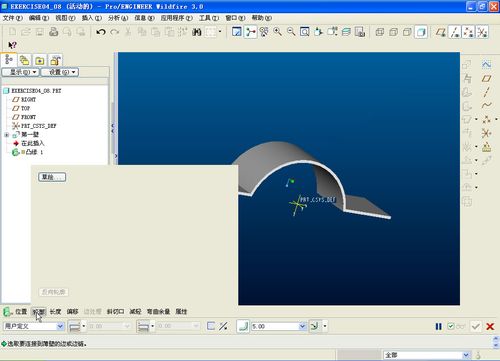Click the Undo arrow icon
The width and height of the screenshot is (500, 361).
(101, 32)
